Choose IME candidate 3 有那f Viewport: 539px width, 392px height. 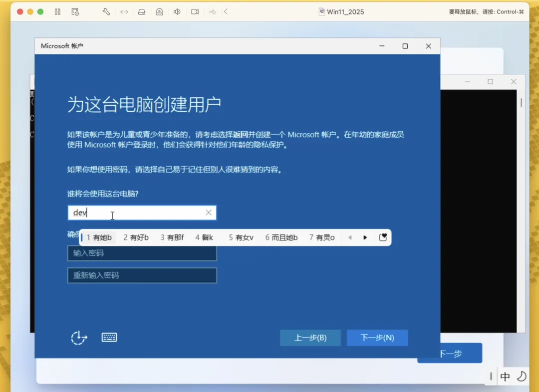172,237
